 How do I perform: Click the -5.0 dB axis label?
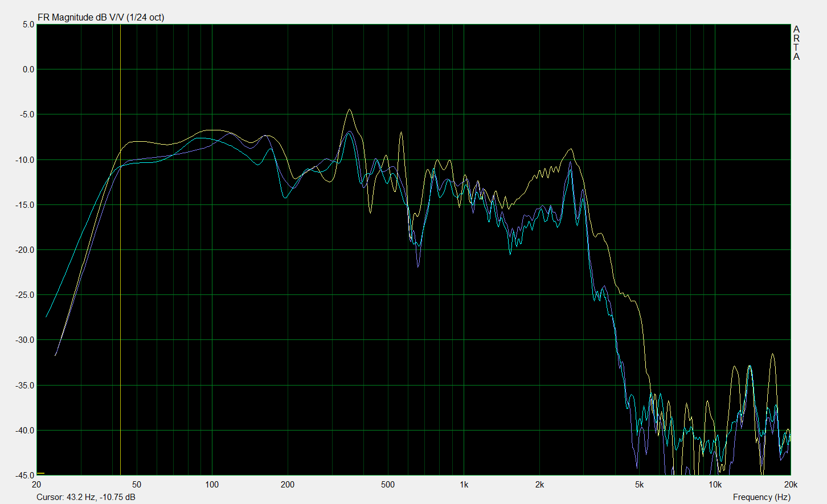27,114
